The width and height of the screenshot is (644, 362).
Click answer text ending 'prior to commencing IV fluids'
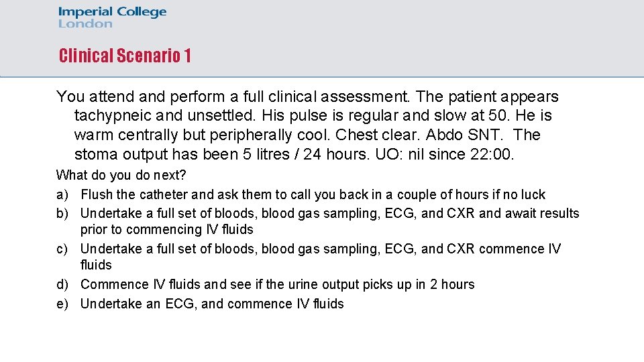(x=166, y=230)
